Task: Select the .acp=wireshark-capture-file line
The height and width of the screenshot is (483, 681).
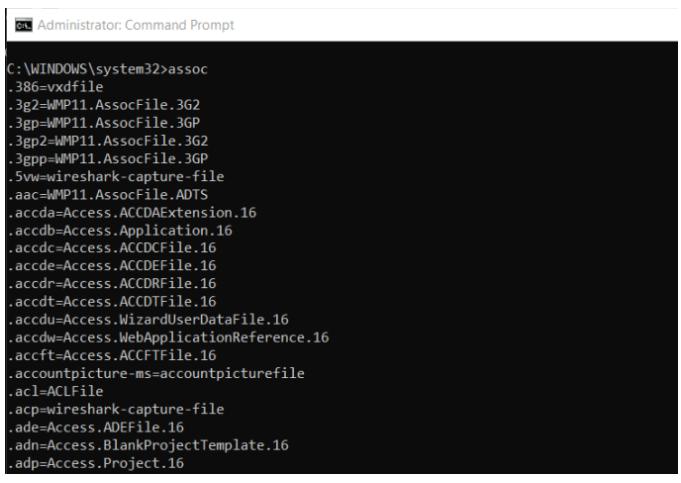Action: click(116, 409)
